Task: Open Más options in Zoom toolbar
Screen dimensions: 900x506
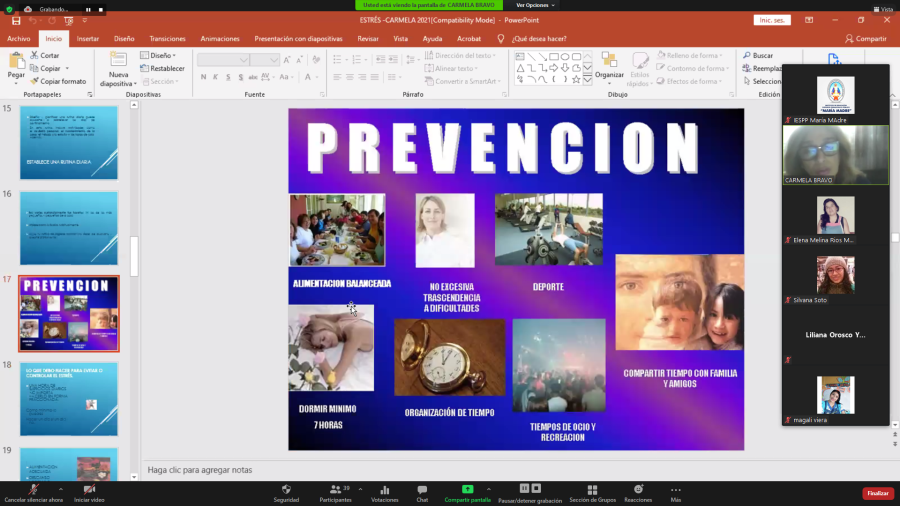Action: coord(676,490)
